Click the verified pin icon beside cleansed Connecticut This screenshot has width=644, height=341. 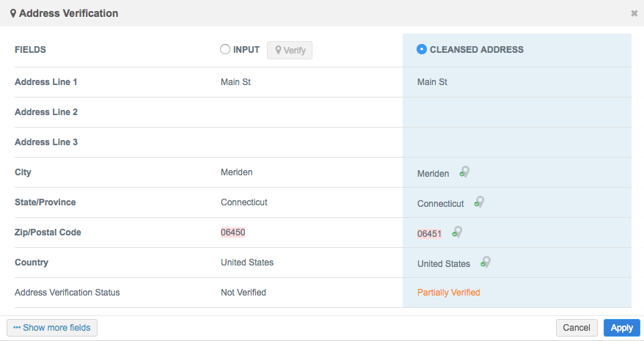coord(479,202)
